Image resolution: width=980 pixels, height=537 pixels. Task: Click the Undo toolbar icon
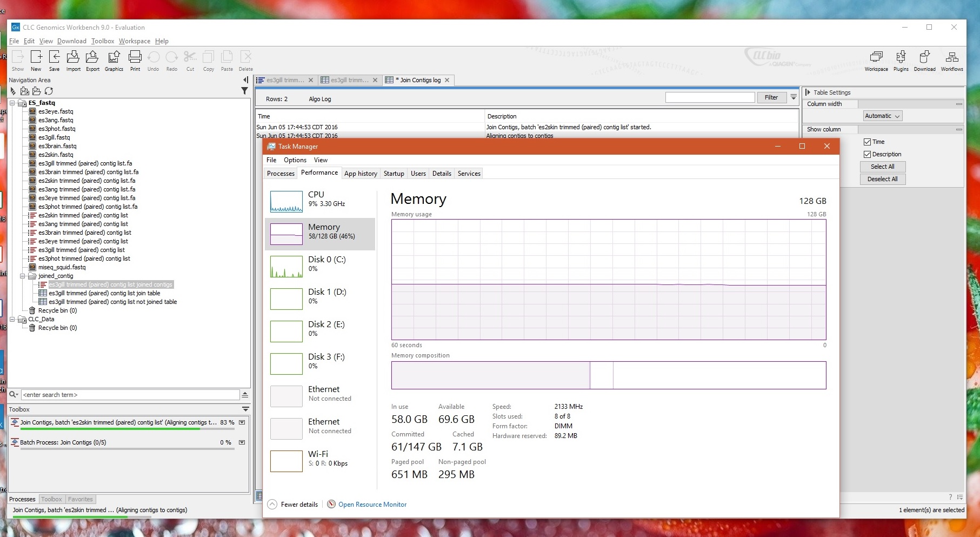[x=154, y=60]
